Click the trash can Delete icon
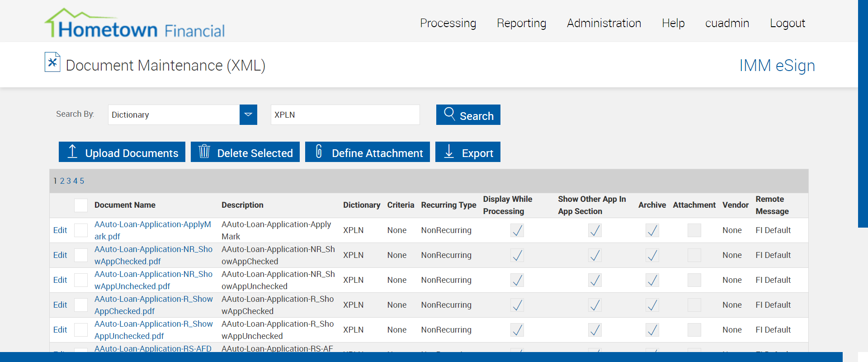 click(204, 152)
